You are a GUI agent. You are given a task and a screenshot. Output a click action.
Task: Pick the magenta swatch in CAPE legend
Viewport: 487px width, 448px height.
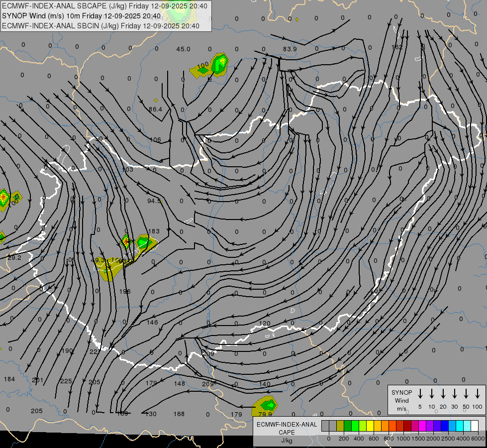(x=422, y=426)
